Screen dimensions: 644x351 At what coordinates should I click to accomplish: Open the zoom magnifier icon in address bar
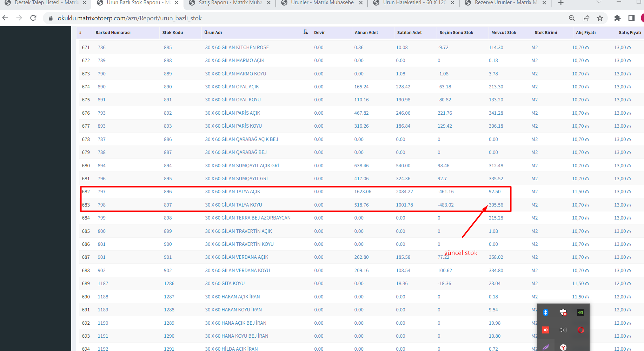[572, 18]
